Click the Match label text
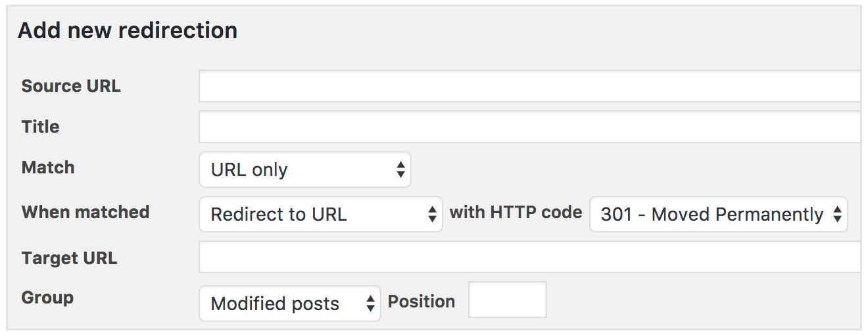Image resolution: width=868 pixels, height=335 pixels. [x=48, y=167]
